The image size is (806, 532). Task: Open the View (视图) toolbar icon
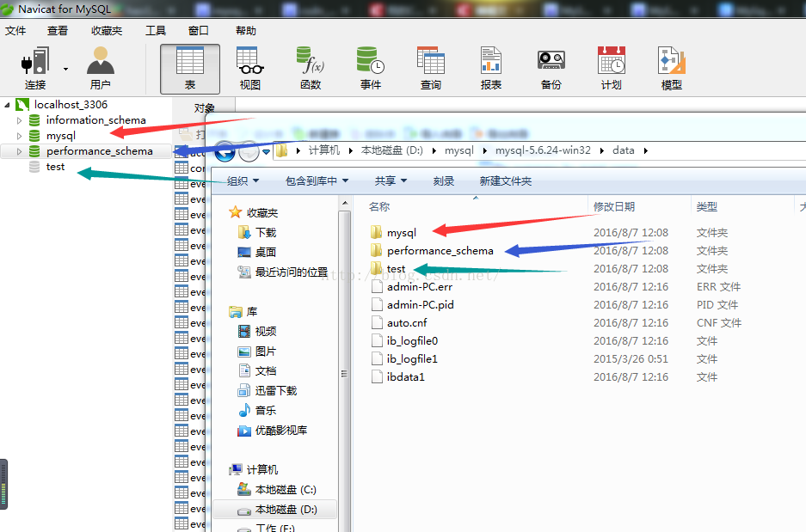tap(249, 68)
